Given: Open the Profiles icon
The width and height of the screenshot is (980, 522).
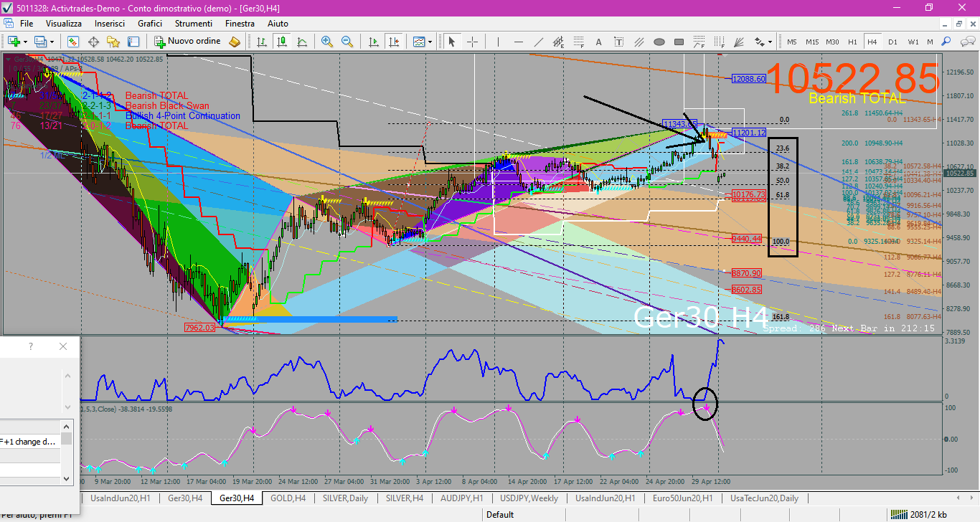Looking at the screenshot, I should click(40, 42).
